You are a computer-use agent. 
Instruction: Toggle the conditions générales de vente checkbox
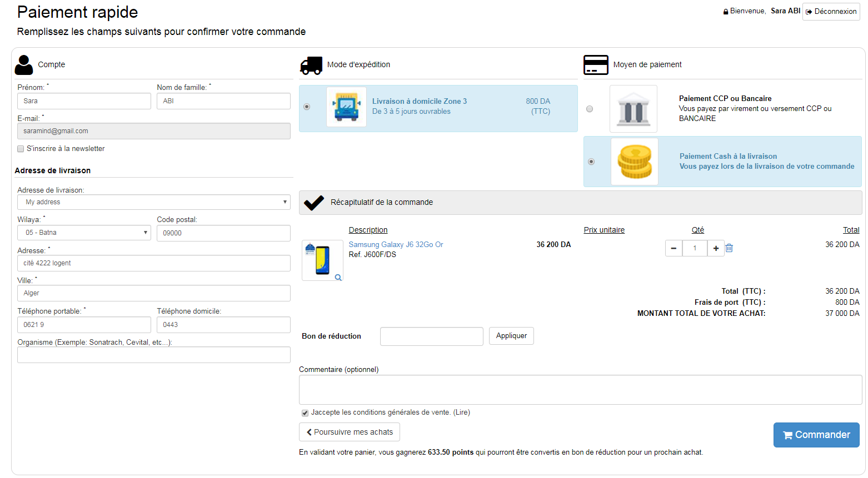click(x=305, y=413)
